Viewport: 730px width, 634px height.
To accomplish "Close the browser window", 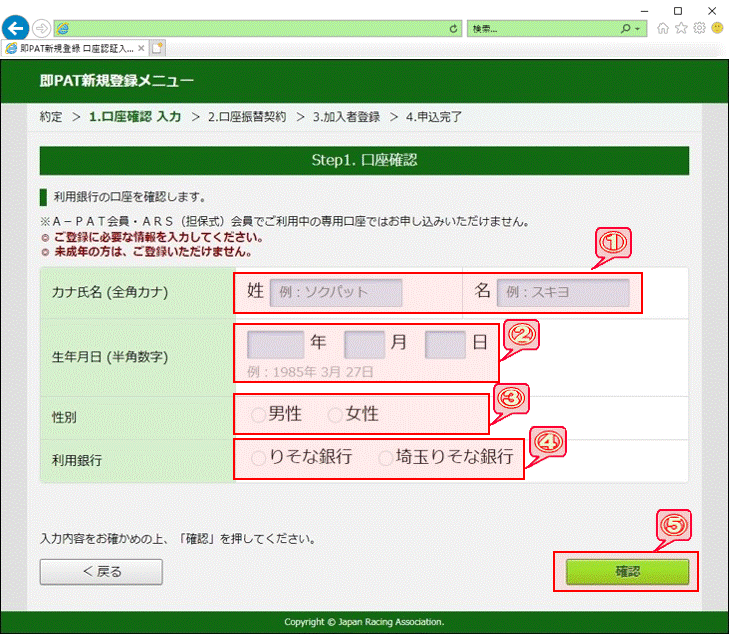I will [x=712, y=11].
